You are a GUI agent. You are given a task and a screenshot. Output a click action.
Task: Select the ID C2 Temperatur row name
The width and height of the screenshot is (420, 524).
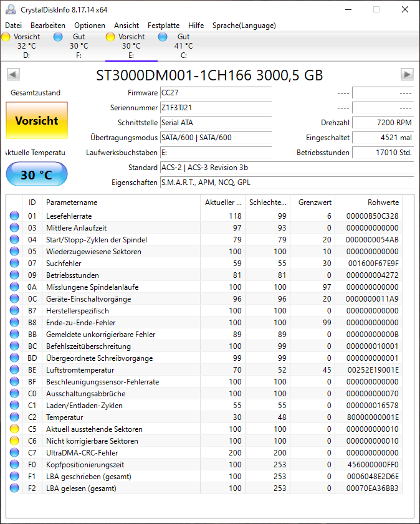(x=64, y=417)
